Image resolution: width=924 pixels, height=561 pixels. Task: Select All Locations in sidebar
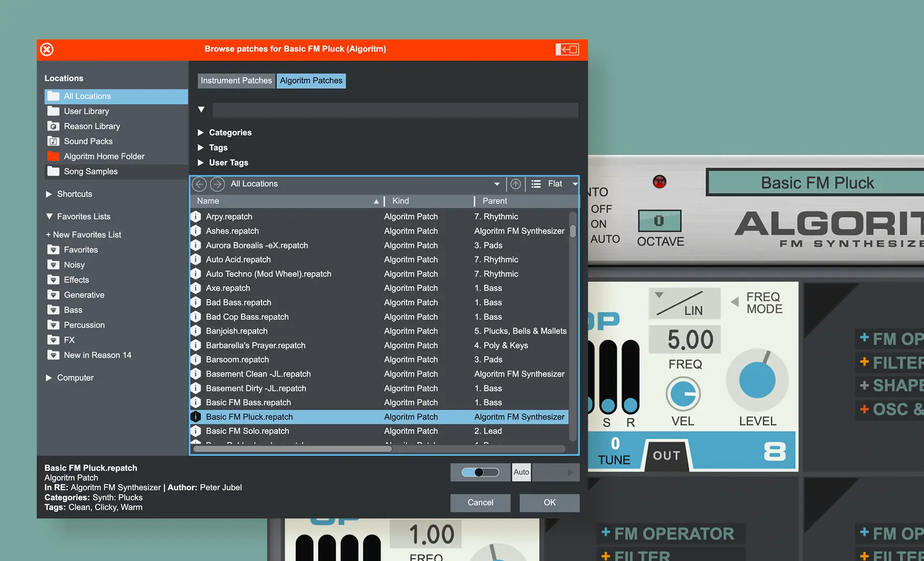tap(116, 96)
